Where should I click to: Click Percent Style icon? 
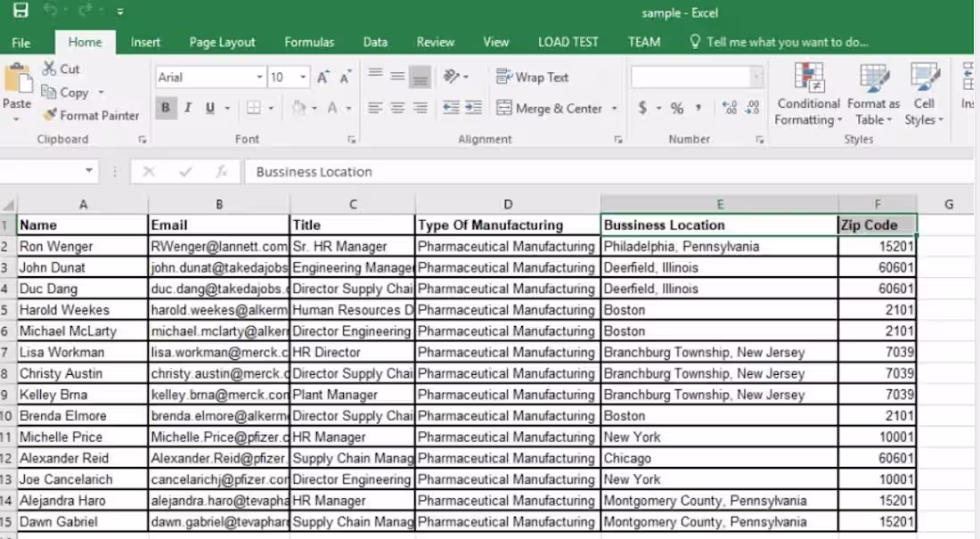[677, 108]
